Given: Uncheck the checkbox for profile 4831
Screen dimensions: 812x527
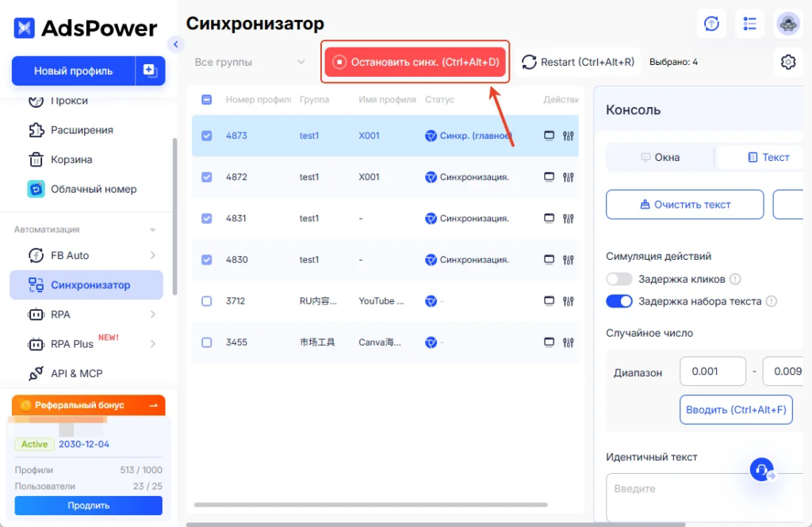Looking at the screenshot, I should pos(207,219).
